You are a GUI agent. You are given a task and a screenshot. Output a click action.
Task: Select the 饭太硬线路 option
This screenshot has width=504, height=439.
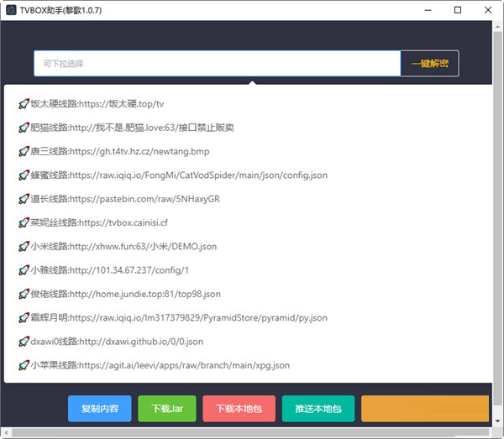248,104
